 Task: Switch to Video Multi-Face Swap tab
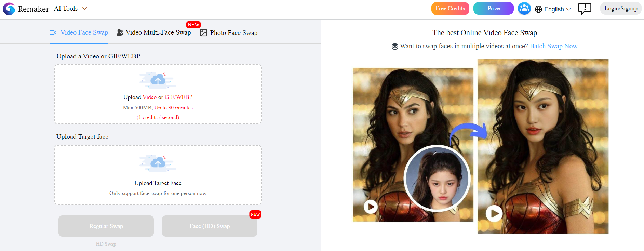coord(154,32)
